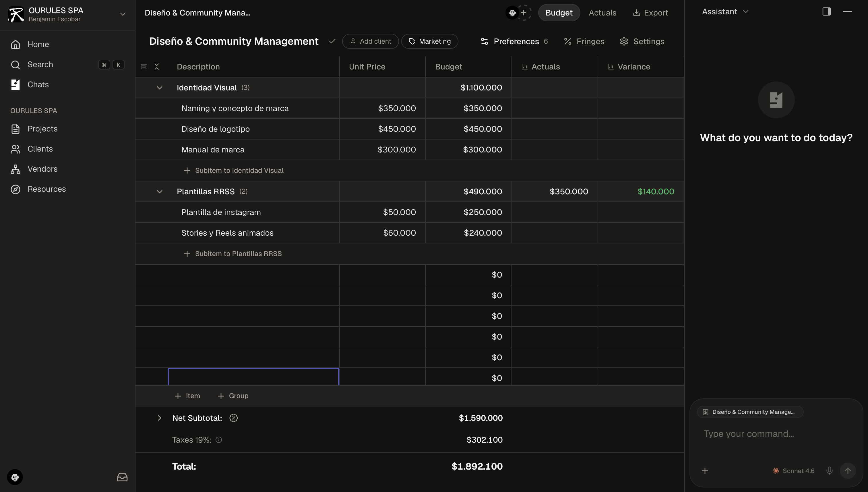
Task: Click the microphone icon in assistant
Action: [829, 471]
